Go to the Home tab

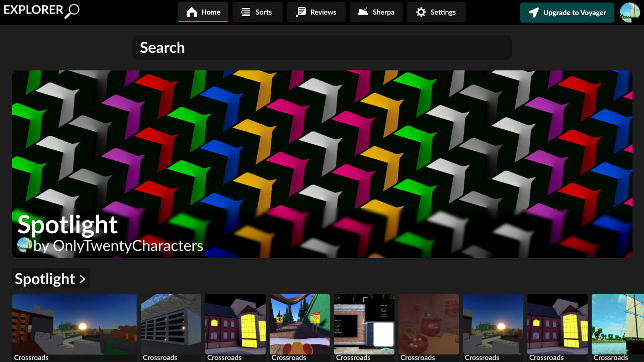(x=203, y=12)
